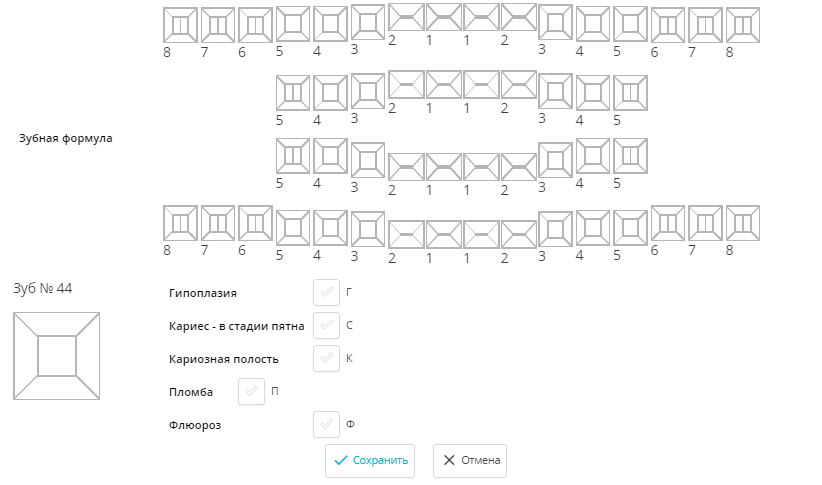Image resolution: width=822 pixels, height=485 pixels.
Task: Click rightmost tooth 8 in bottom row
Action: 743,223
